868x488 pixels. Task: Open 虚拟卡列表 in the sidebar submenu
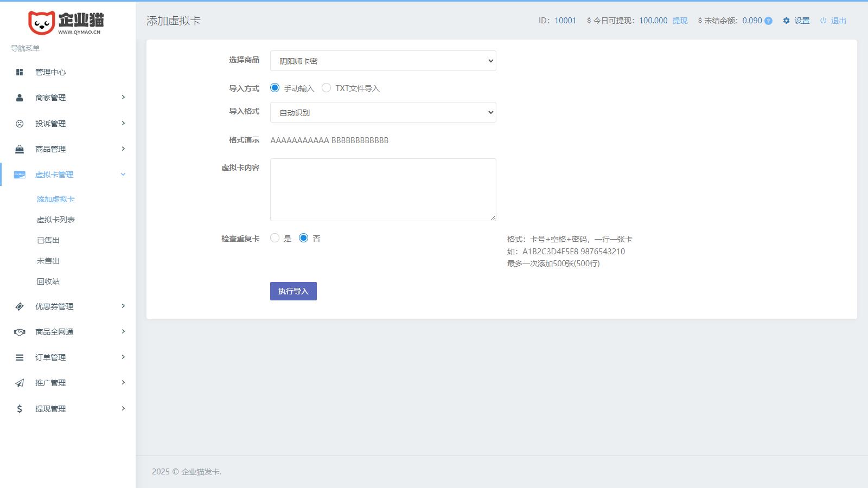pos(56,220)
